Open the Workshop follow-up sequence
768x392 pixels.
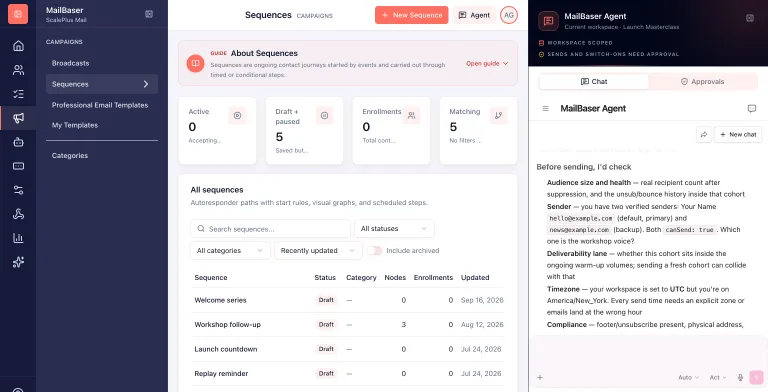[x=227, y=324]
